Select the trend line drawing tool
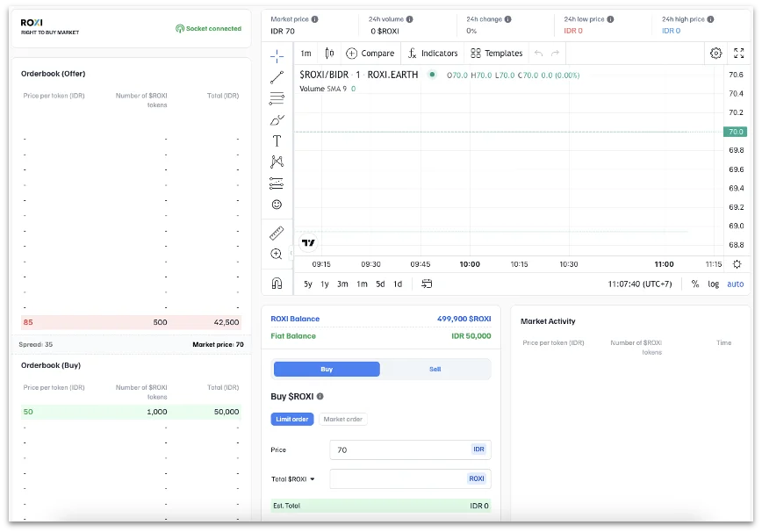Screen dimensions: 762x532 tap(277, 77)
